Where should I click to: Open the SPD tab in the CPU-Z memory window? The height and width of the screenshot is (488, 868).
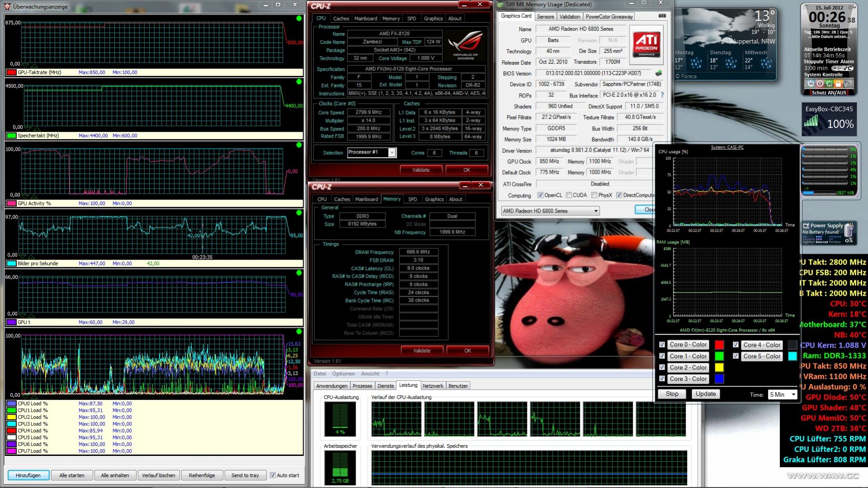click(413, 199)
